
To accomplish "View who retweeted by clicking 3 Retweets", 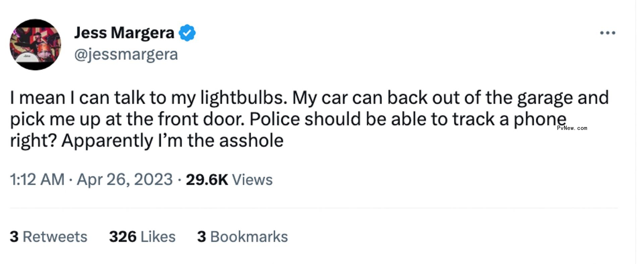I will [48, 236].
